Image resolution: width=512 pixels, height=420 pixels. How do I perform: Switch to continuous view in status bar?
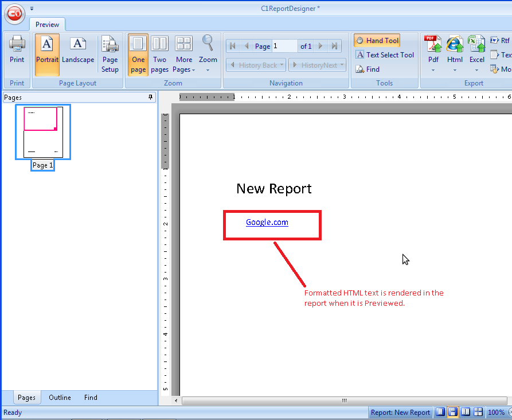click(x=452, y=412)
